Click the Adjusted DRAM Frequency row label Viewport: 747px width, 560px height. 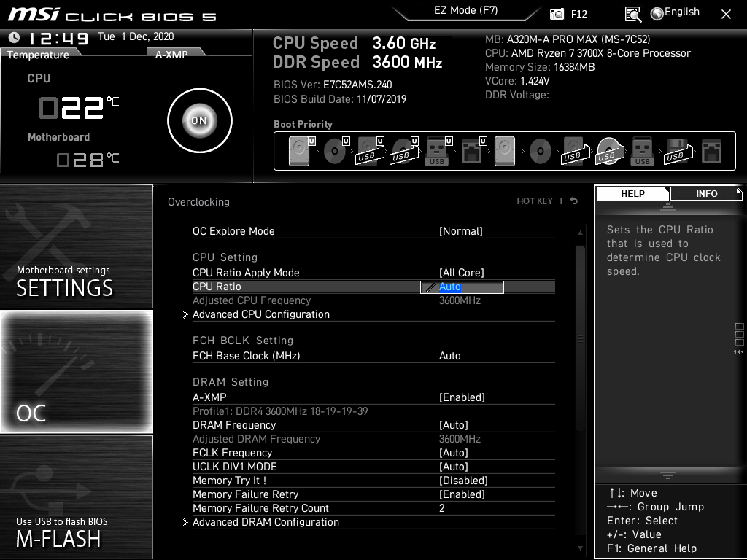tap(256, 438)
